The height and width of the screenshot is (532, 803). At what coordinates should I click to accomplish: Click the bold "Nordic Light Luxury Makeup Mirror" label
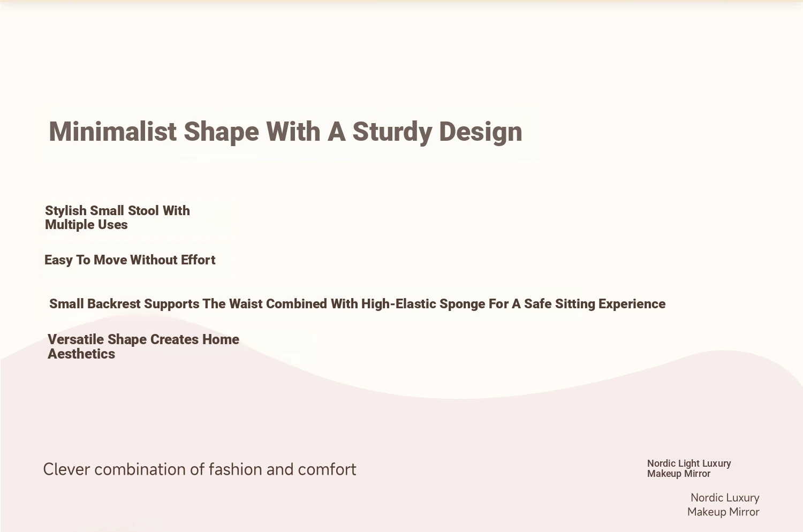(x=688, y=468)
